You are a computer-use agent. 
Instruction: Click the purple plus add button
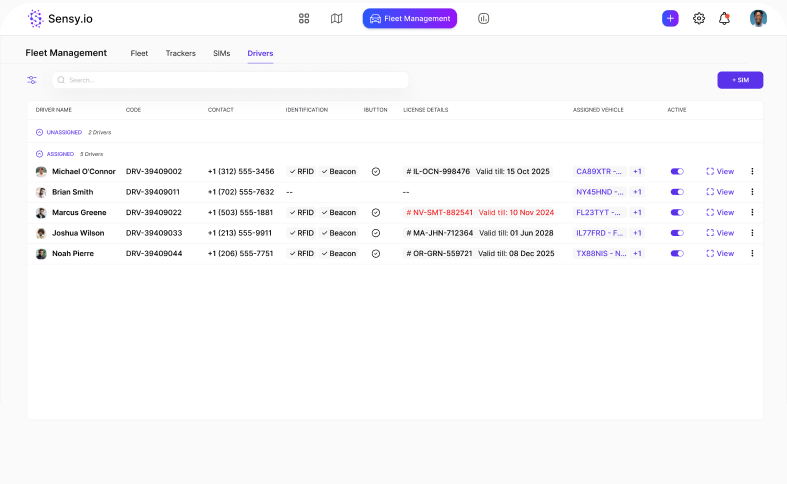tap(670, 18)
